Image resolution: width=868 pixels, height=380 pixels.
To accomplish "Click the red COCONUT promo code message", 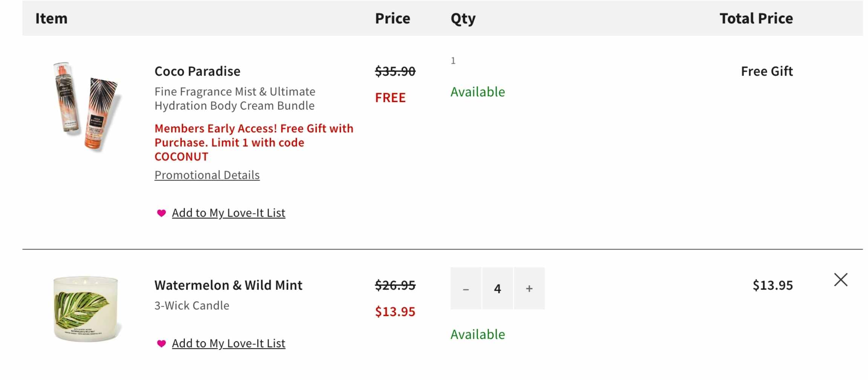I will (254, 142).
